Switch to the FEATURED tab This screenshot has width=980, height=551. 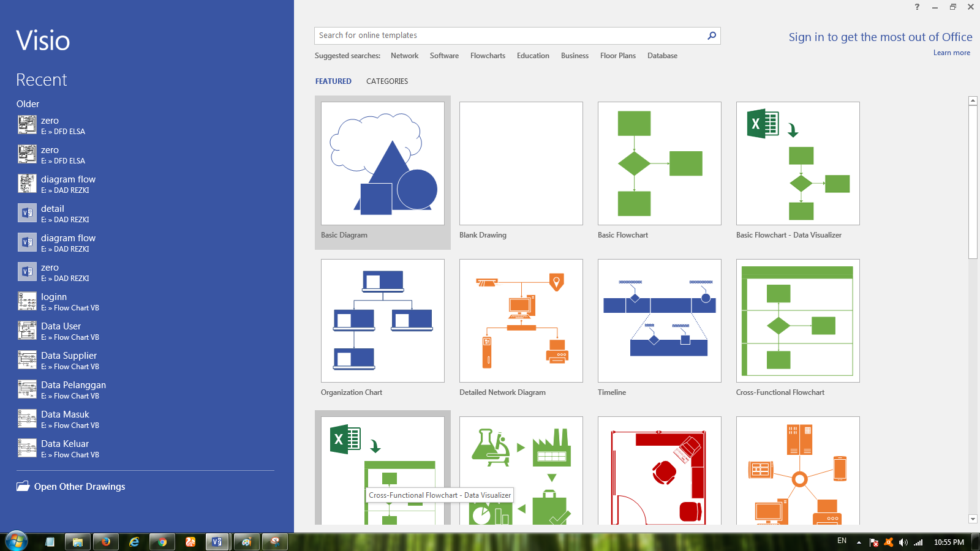tap(333, 81)
